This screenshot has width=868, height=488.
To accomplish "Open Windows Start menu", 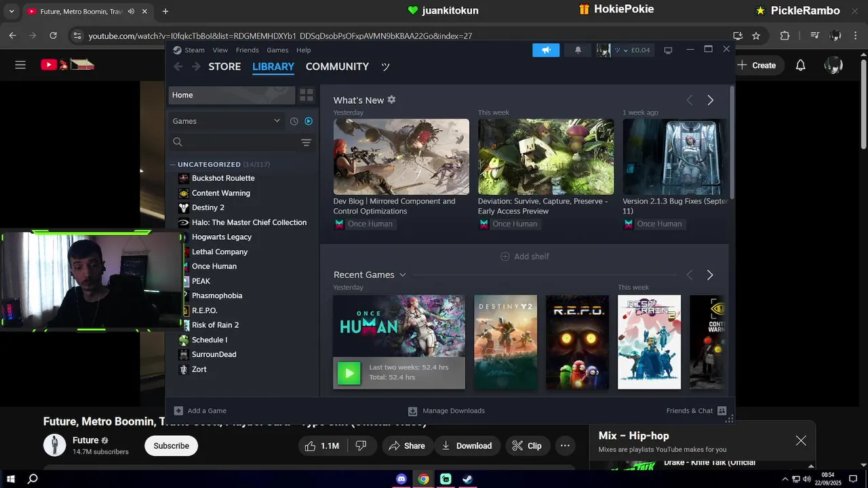I will 11,479.
